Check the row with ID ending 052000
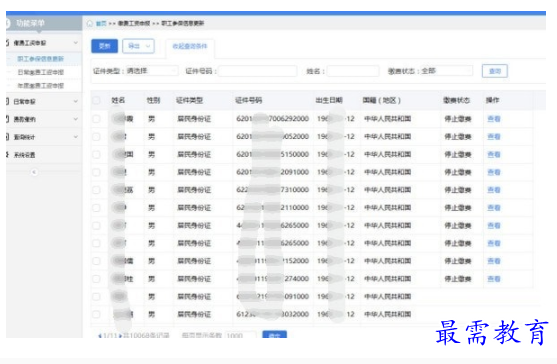 pos(96,137)
